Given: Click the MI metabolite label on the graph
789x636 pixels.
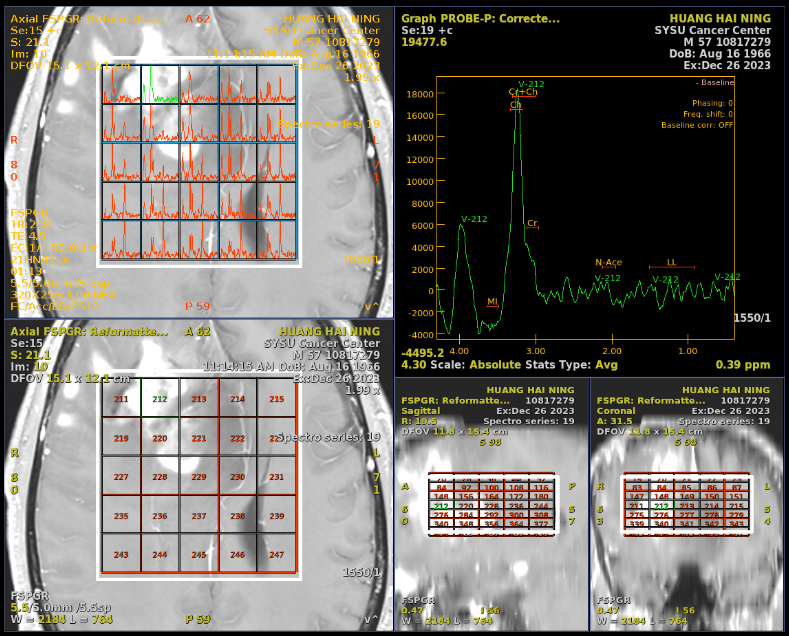Looking at the screenshot, I should 492,301.
